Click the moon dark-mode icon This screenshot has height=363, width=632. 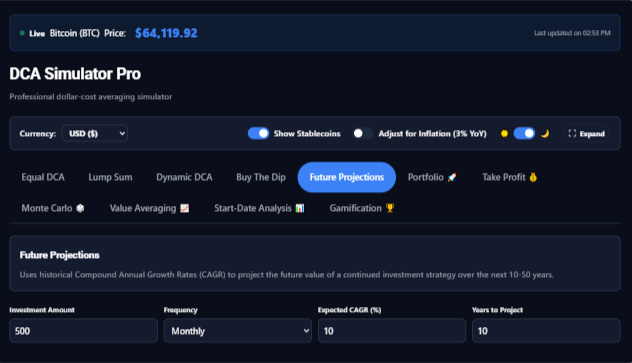(545, 133)
